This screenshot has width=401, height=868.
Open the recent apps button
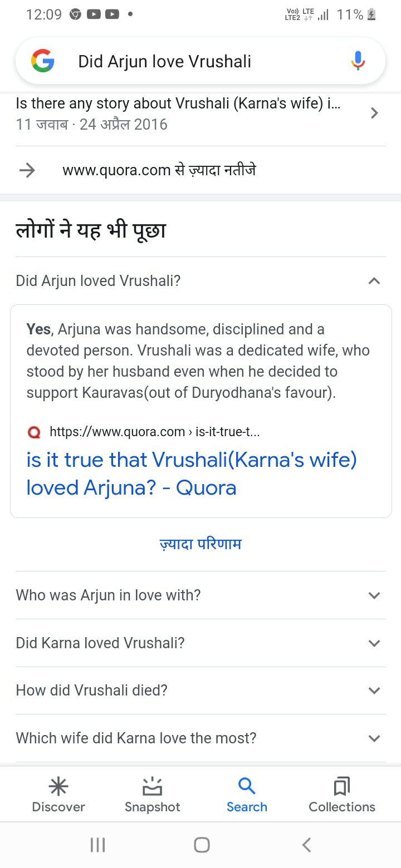[x=97, y=845]
